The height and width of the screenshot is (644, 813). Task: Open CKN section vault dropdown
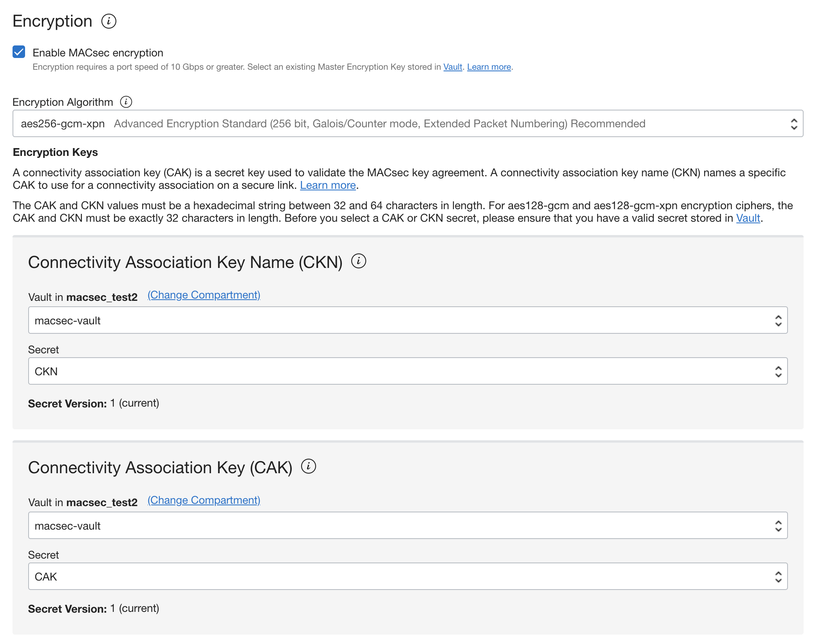[x=407, y=320]
